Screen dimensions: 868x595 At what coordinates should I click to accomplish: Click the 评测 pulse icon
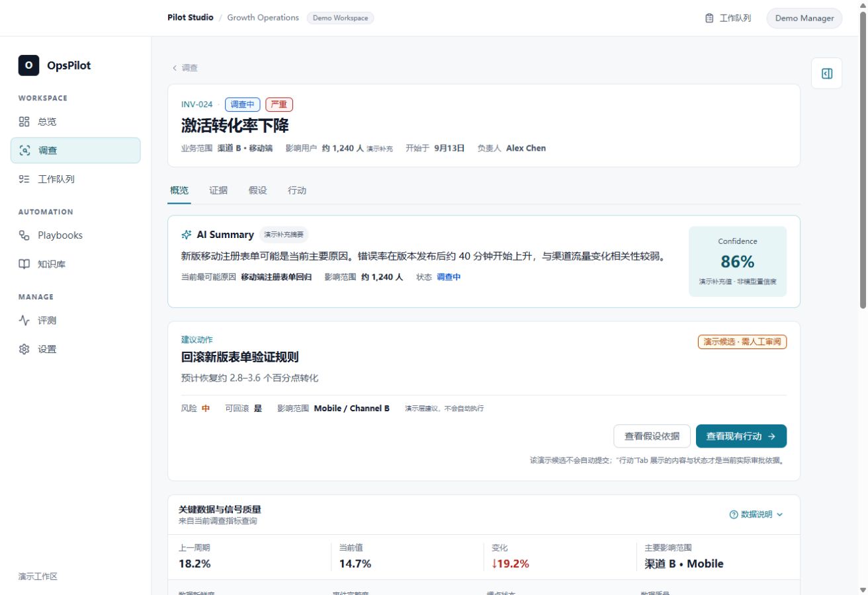(24, 321)
